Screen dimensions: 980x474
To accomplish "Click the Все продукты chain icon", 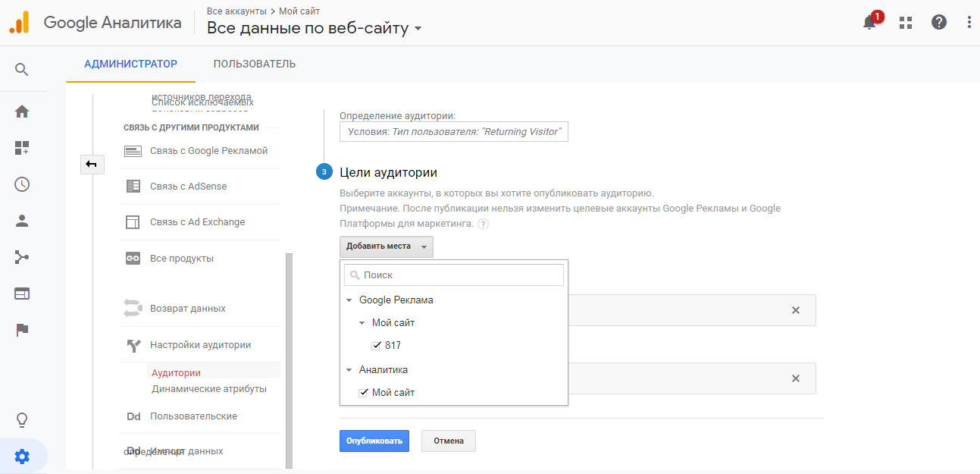I will tap(133, 259).
